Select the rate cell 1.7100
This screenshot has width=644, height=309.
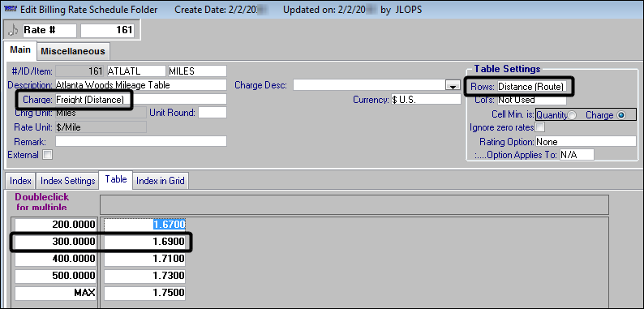click(144, 259)
